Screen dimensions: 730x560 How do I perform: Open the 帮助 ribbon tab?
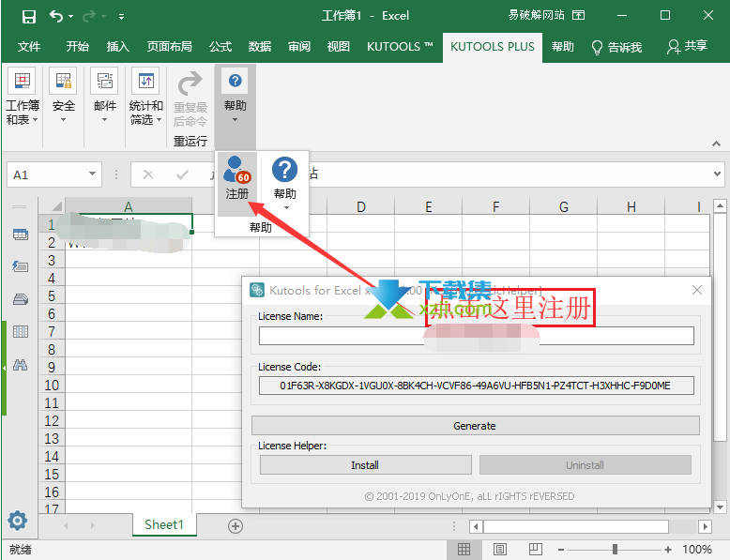[563, 47]
